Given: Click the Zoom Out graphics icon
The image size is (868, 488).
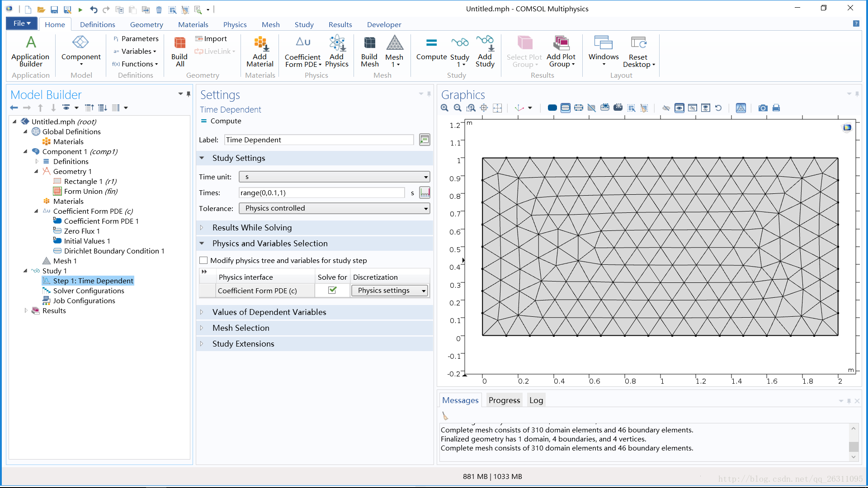Looking at the screenshot, I should point(458,108).
